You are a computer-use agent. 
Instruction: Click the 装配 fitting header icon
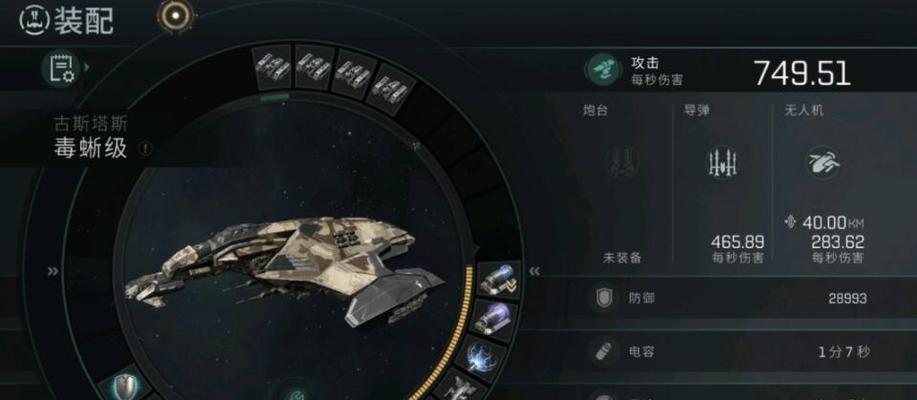[34, 19]
